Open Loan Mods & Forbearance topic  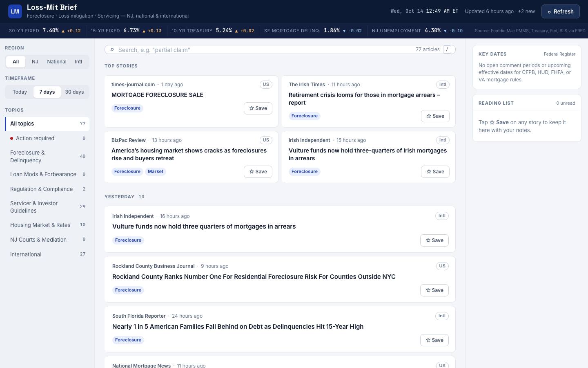point(47,175)
